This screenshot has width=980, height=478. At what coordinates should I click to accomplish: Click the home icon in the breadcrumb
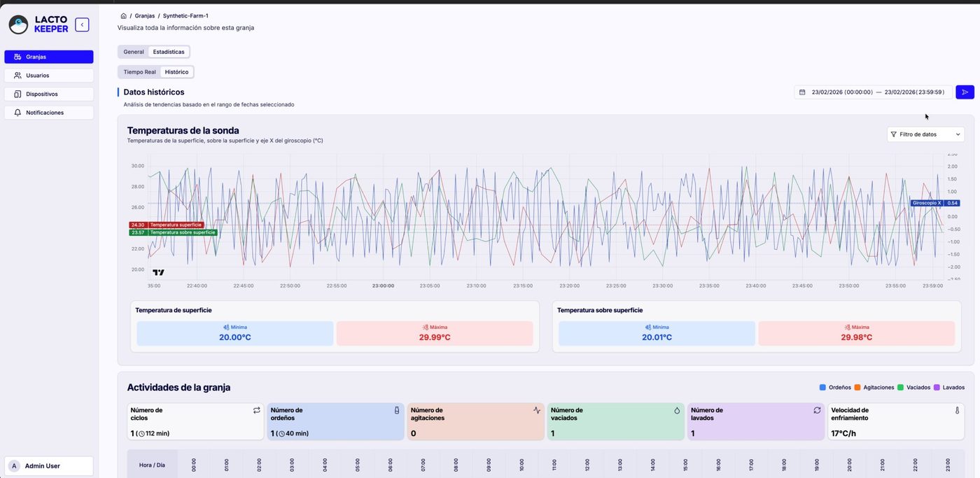tap(123, 15)
